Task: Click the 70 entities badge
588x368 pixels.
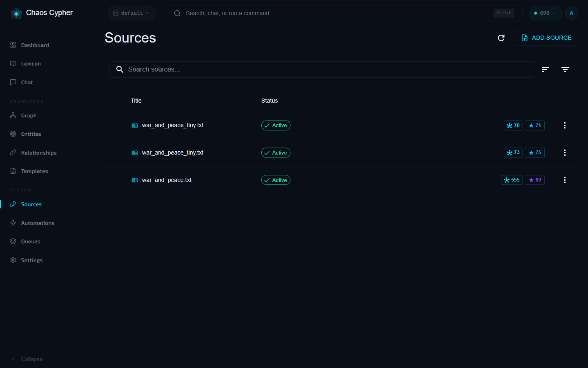Action: 513,126
